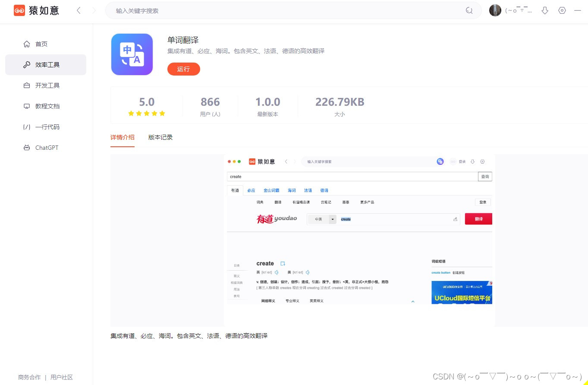Open the user avatar profile
Viewport: 588px width, 385px height.
coord(495,10)
